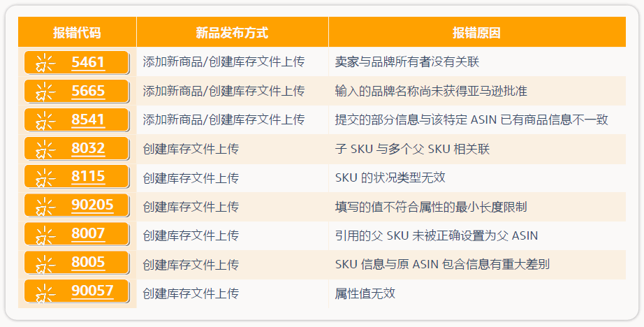Click 创建库存文件上传 in 90057 row

[191, 293]
